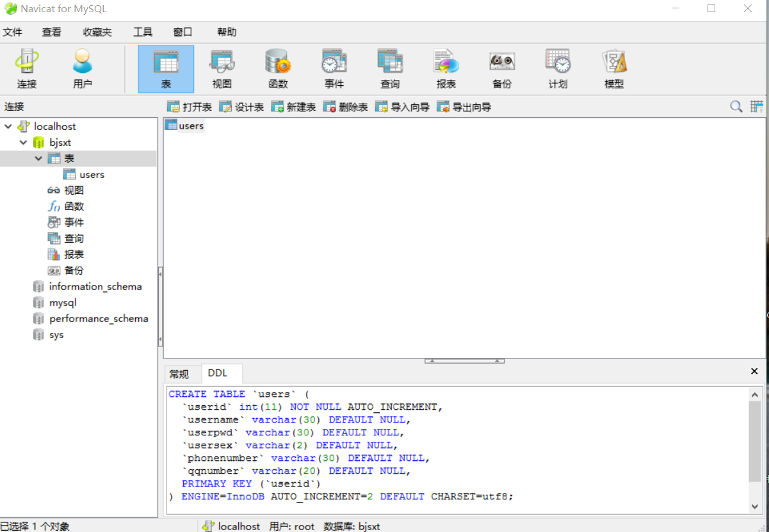Screen dimensions: 769x532
Task: Select the 事件 (Event) toolbar button
Action: tap(334, 69)
